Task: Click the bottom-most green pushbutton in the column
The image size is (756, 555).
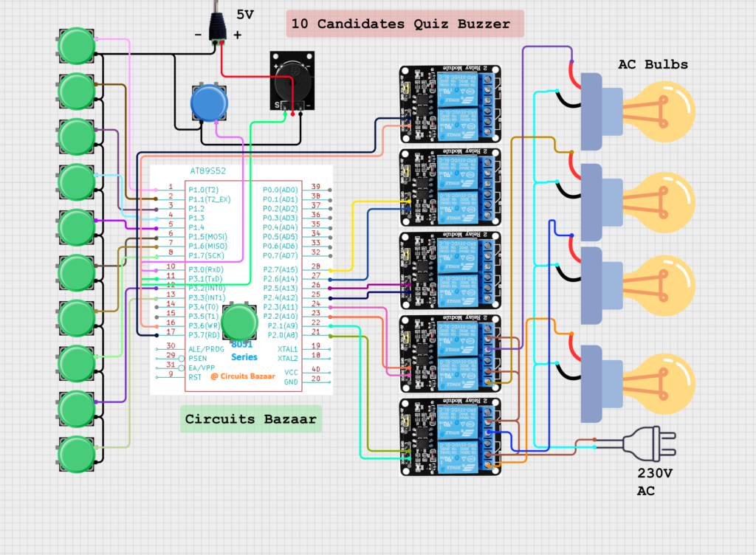Action: (76, 454)
